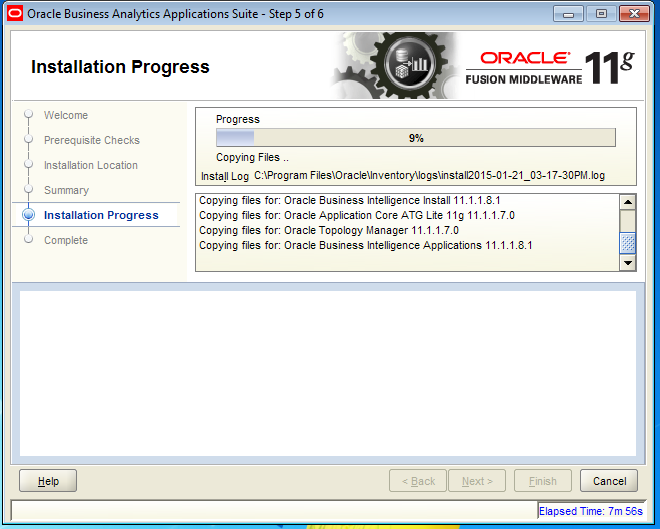Click the empty status bar field
This screenshot has height=529, width=660.
pos(274,510)
